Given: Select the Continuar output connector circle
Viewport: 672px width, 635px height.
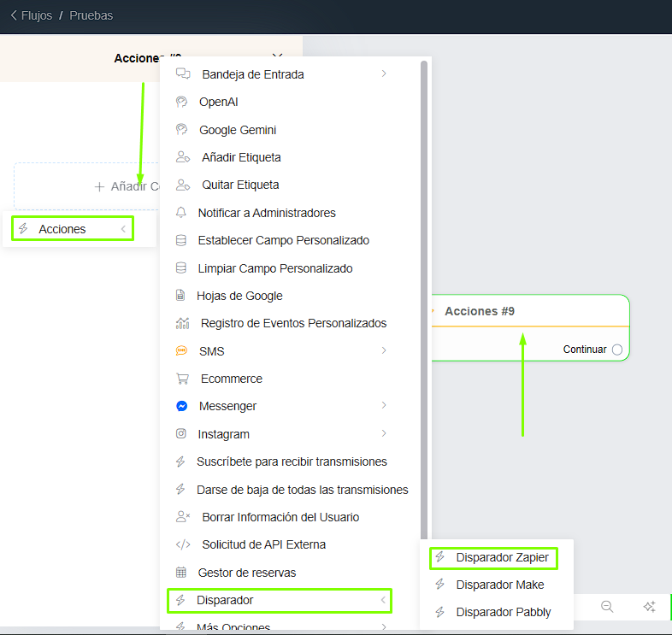Looking at the screenshot, I should [x=617, y=350].
